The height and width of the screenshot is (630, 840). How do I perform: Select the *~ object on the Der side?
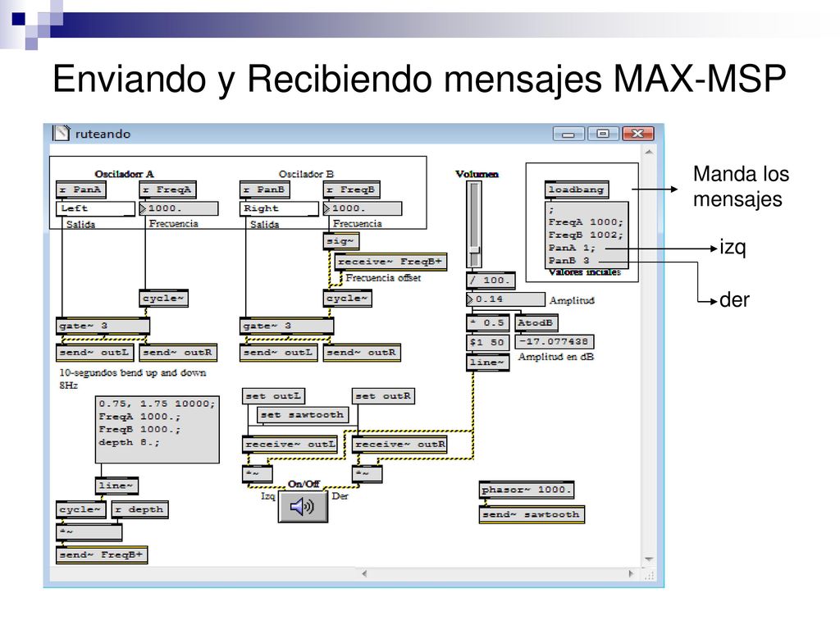367,474
